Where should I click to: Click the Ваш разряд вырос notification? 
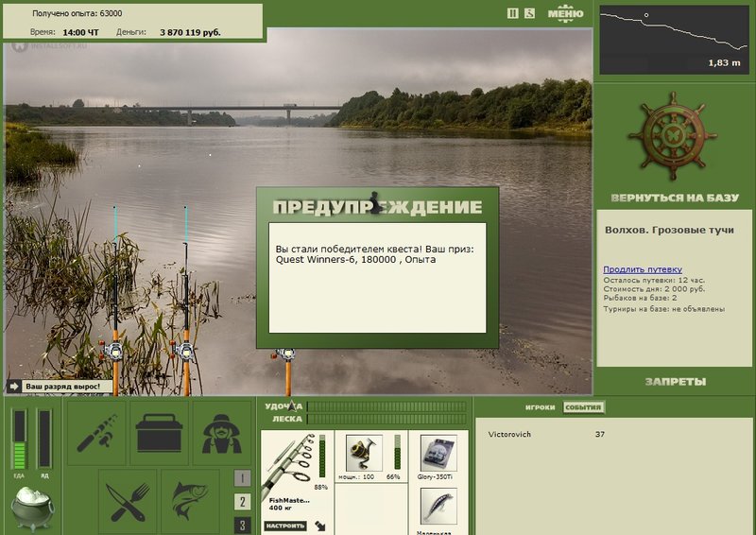[62, 387]
